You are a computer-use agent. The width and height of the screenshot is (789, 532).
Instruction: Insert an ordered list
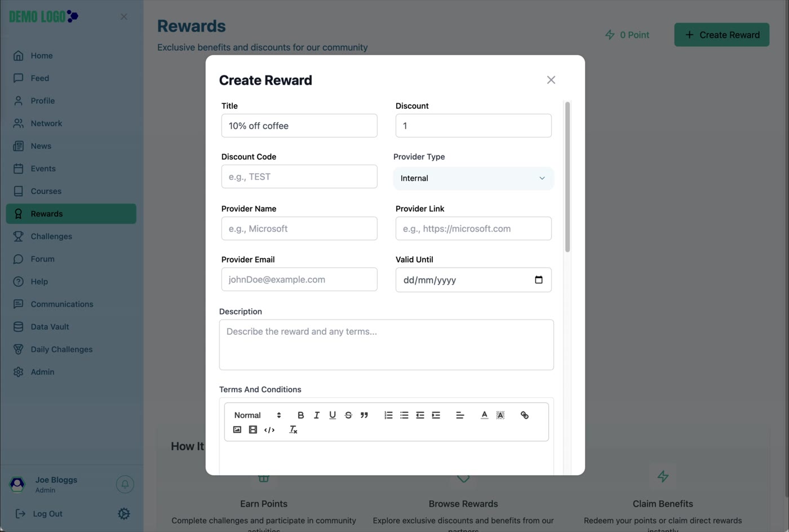(x=388, y=415)
